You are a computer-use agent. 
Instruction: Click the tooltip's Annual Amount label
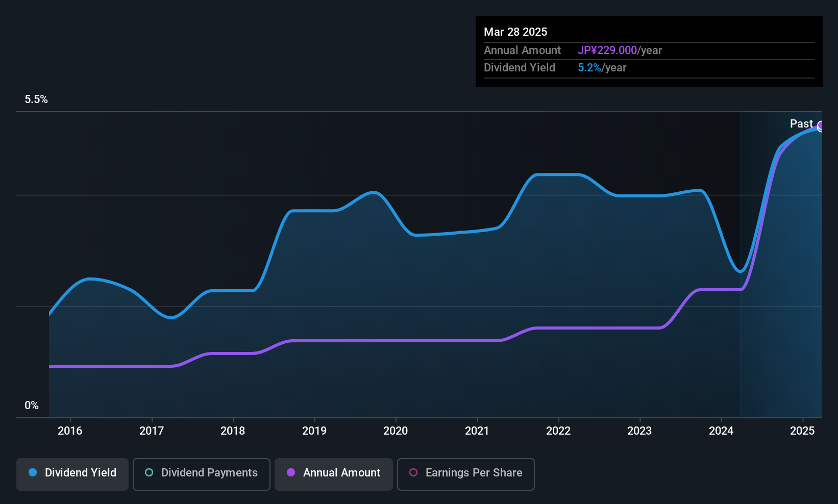click(x=522, y=50)
